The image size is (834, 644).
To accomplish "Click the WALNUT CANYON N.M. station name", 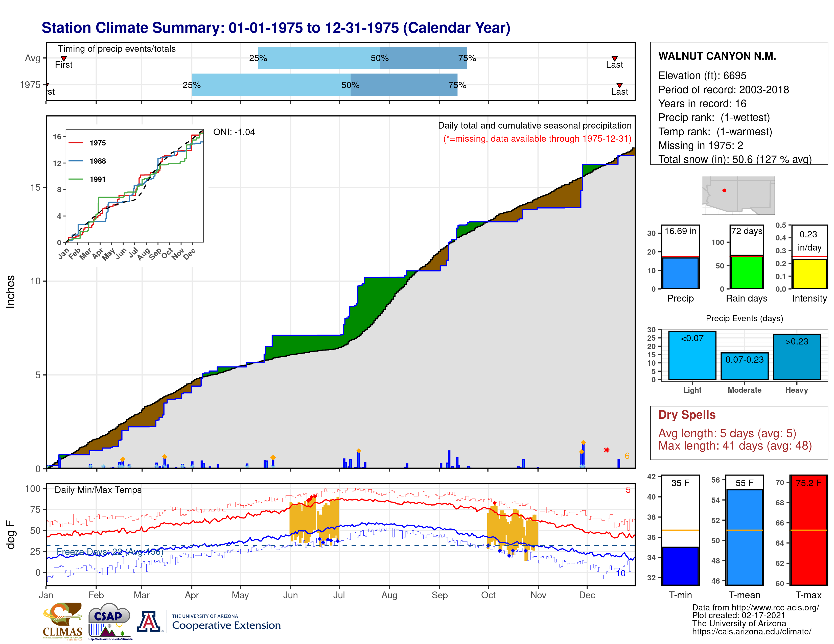I will [x=717, y=56].
